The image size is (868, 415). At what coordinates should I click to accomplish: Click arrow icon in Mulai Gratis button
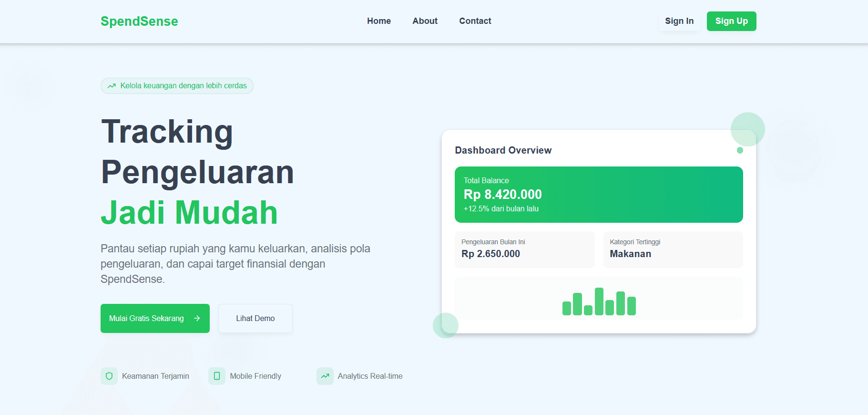pos(197,318)
